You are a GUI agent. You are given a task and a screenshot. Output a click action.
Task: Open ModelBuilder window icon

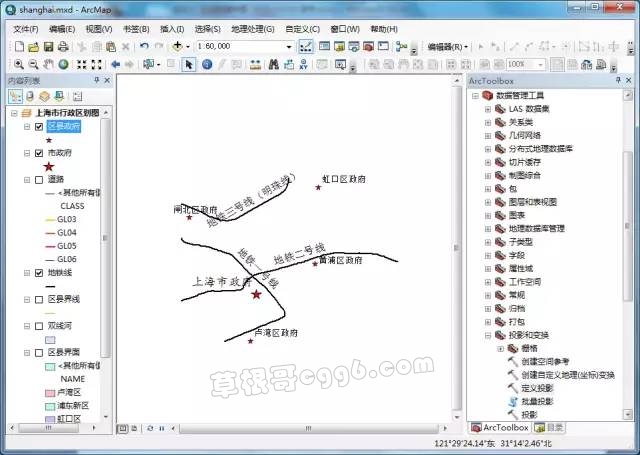point(401,47)
